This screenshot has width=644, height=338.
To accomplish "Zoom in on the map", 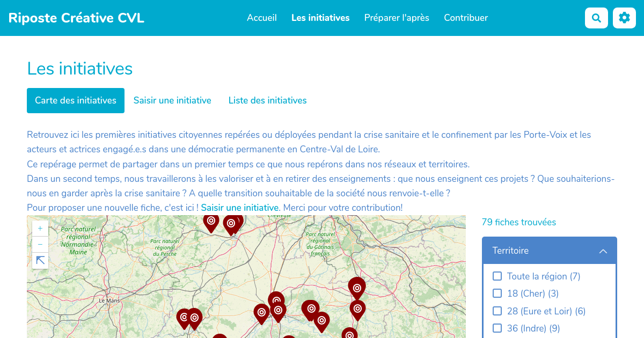I will [x=40, y=228].
